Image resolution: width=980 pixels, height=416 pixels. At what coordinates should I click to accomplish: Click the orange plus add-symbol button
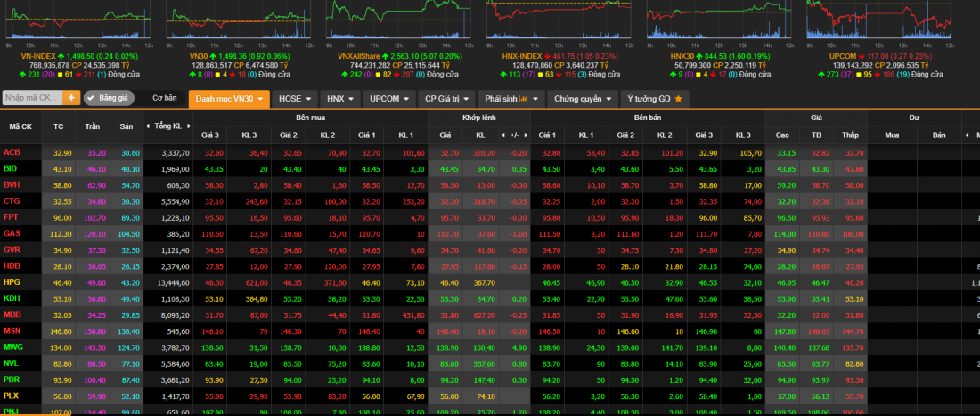(70, 97)
